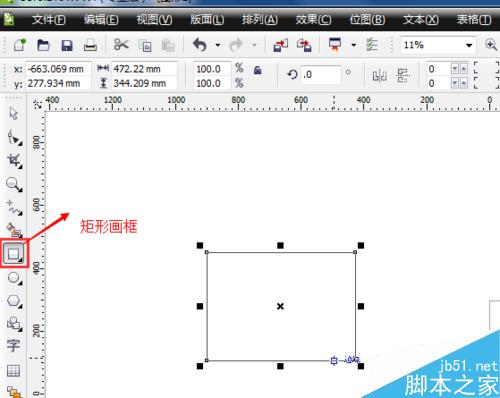The image size is (500, 398).
Task: Click the upper corner roundness field
Action: pyautogui.click(x=438, y=69)
